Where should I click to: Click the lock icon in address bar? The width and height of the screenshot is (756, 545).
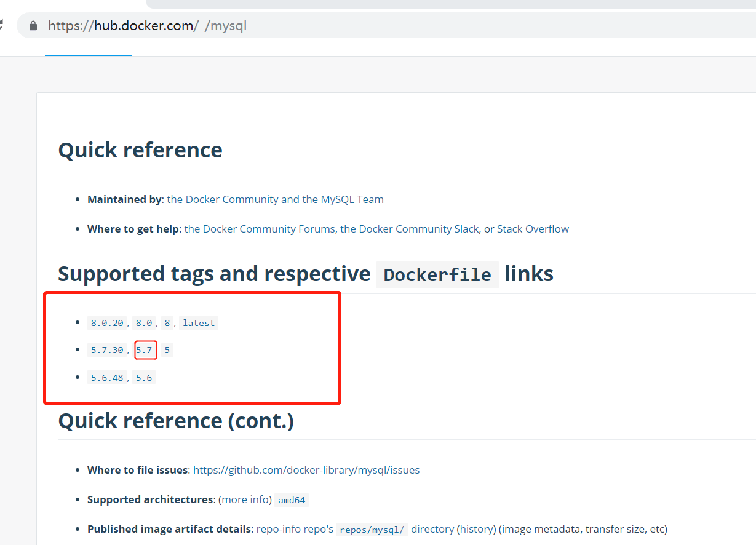point(33,26)
